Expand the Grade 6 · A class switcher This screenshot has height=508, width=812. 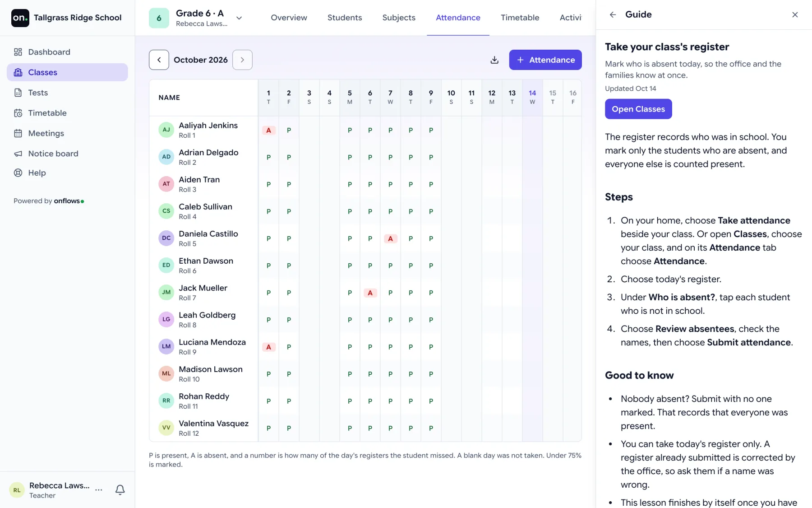point(239,18)
